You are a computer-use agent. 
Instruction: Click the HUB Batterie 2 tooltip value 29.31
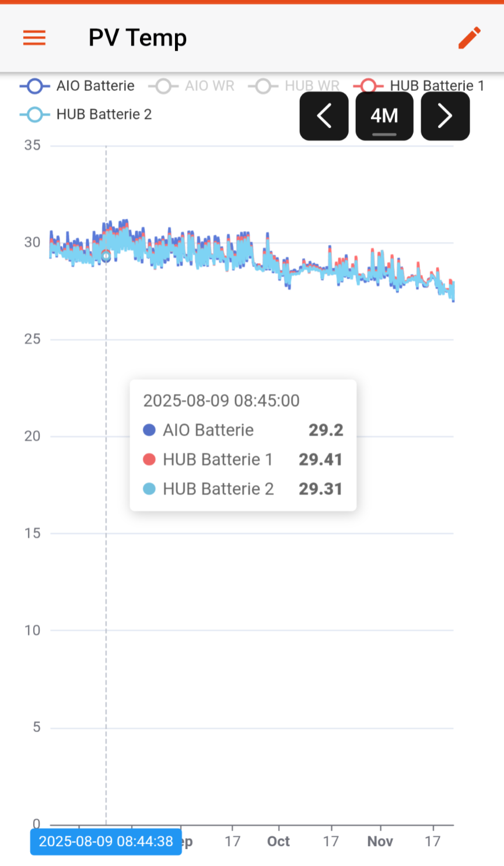[320, 489]
